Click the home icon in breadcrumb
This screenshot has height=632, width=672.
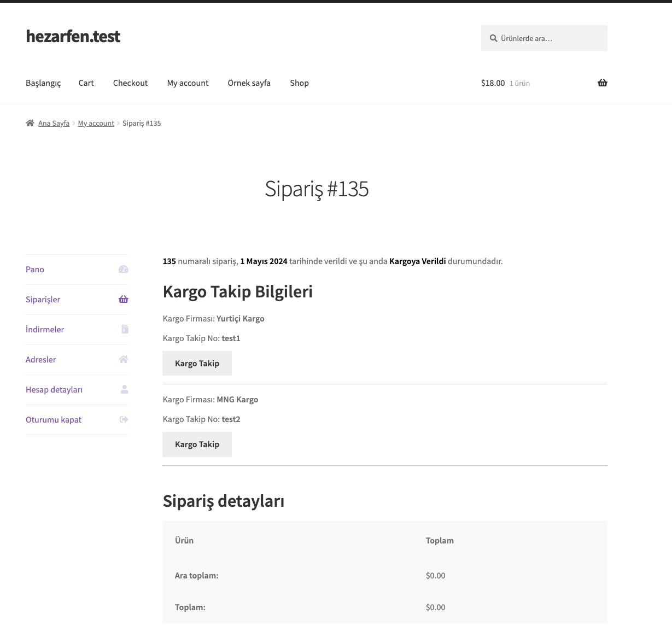(x=30, y=123)
